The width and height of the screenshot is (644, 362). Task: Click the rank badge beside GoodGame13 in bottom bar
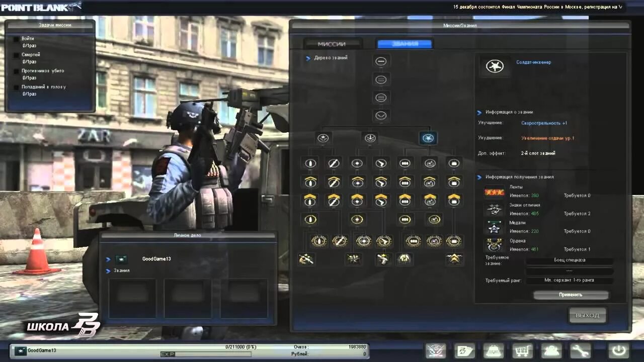[x=20, y=350]
